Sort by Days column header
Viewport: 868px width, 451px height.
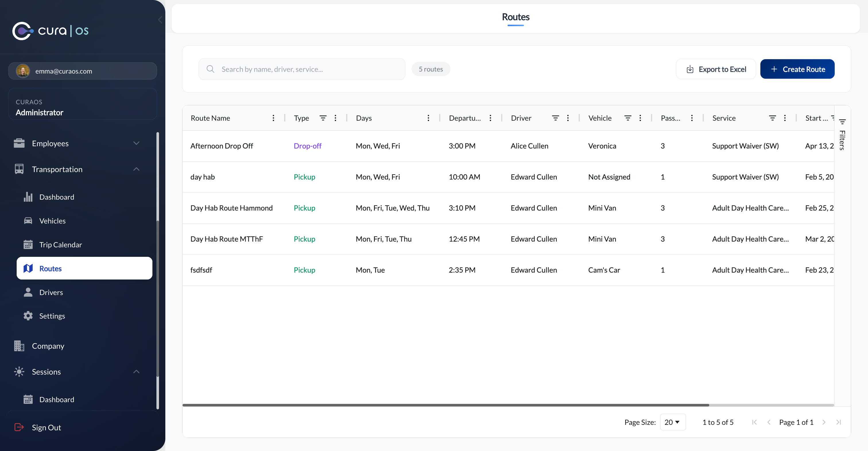tap(364, 118)
